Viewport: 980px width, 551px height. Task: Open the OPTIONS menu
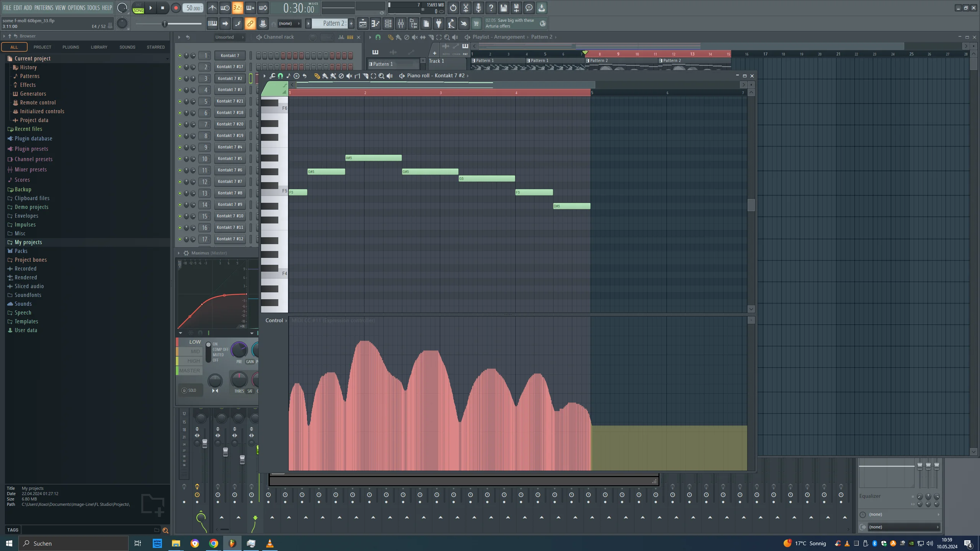click(x=77, y=8)
